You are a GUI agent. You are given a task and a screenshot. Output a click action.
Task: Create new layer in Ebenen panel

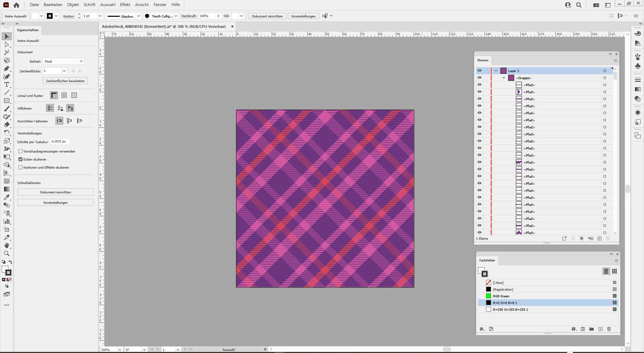coord(599,239)
